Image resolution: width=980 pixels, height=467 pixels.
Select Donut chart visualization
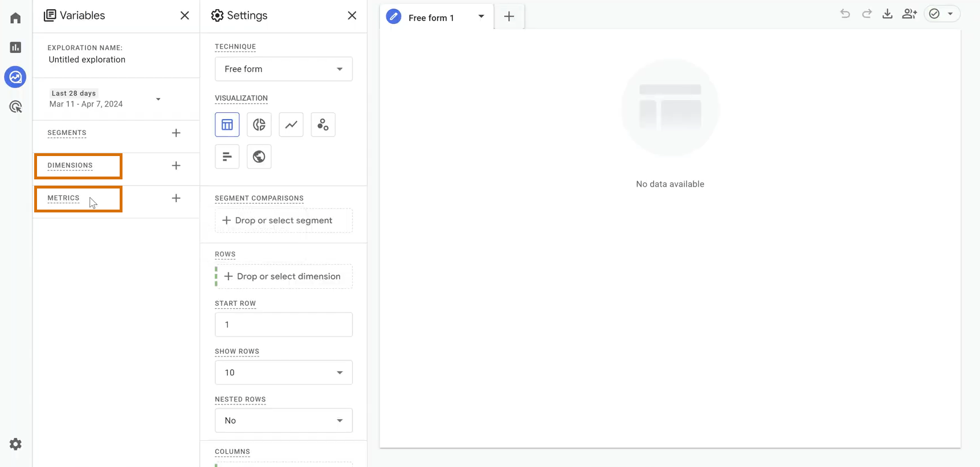(259, 125)
